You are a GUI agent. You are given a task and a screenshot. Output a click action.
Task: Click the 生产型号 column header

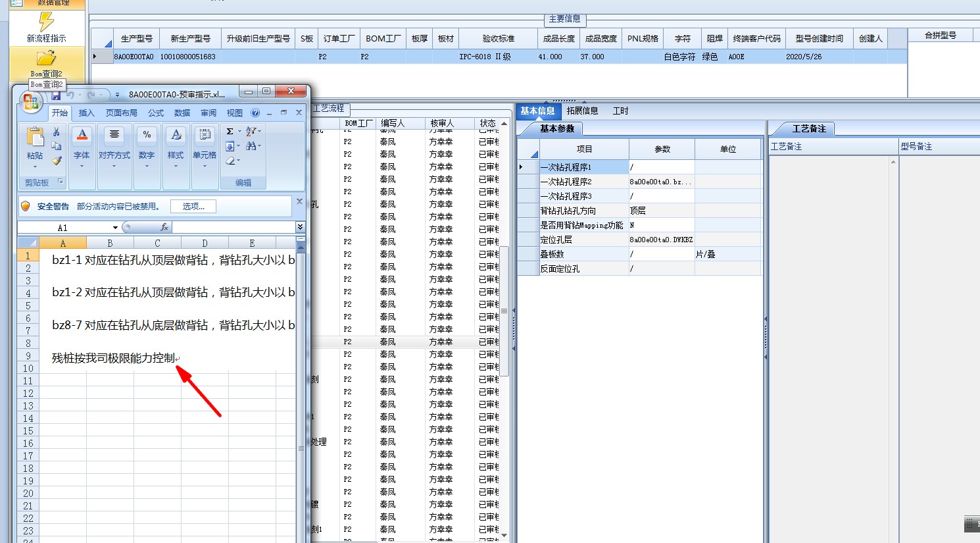pos(137,39)
